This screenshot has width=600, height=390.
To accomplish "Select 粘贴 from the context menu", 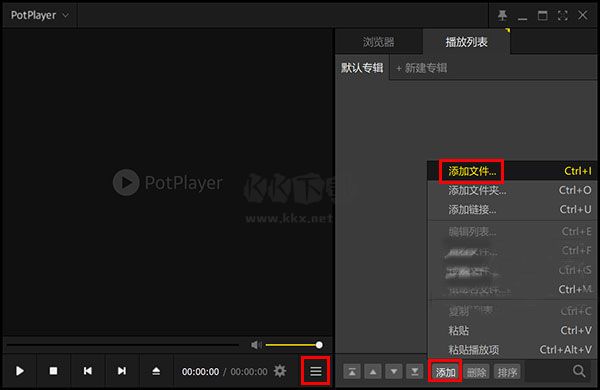I will point(512,330).
